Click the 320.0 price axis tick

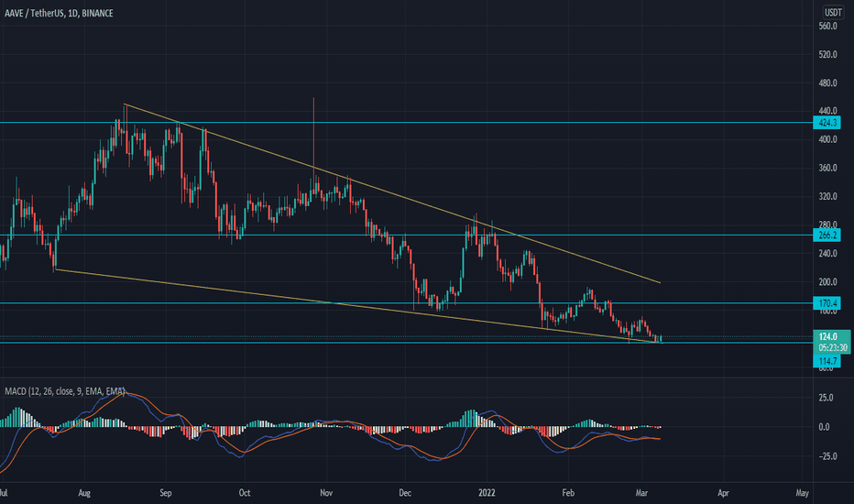point(827,196)
